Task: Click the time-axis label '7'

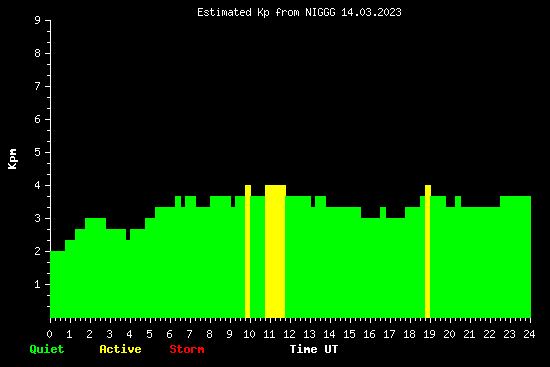Action: click(189, 334)
